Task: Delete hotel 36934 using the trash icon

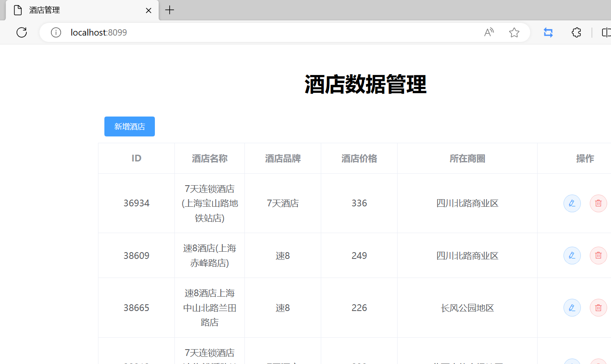Action: (598, 203)
